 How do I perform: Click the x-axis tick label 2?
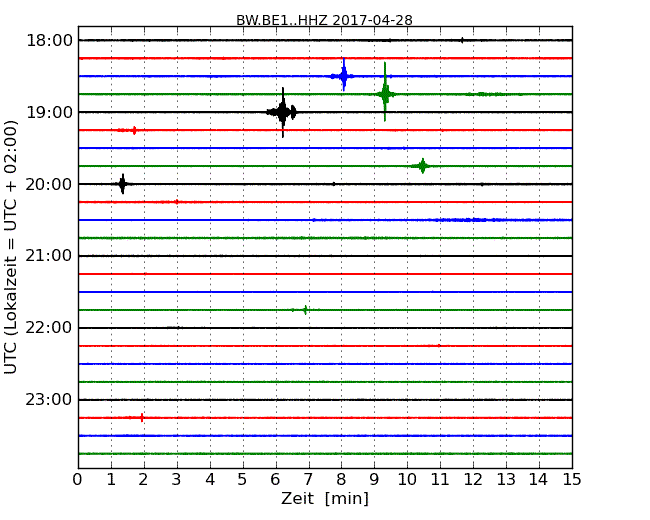click(x=143, y=479)
